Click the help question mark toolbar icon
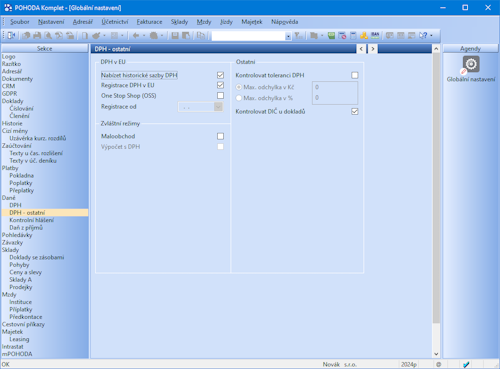Viewport: 500px width, 369px height. pos(423,35)
